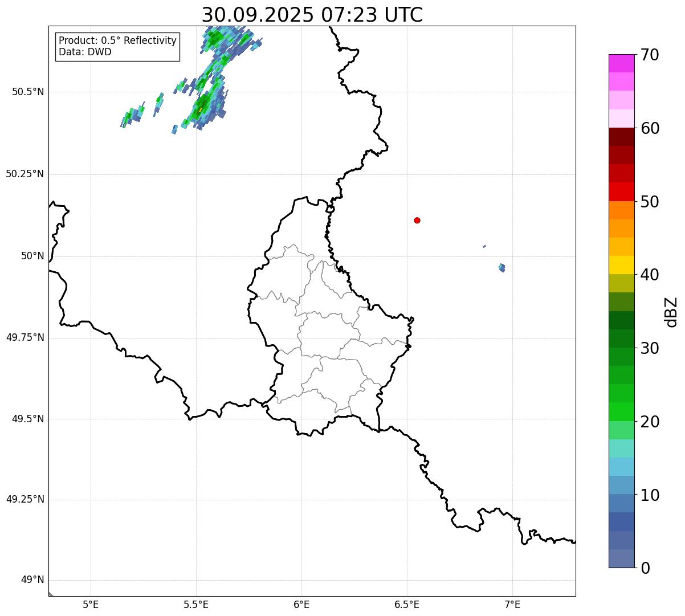
Task: Pick the grey-blue swatch at 0 dBZ
Action: click(x=622, y=558)
